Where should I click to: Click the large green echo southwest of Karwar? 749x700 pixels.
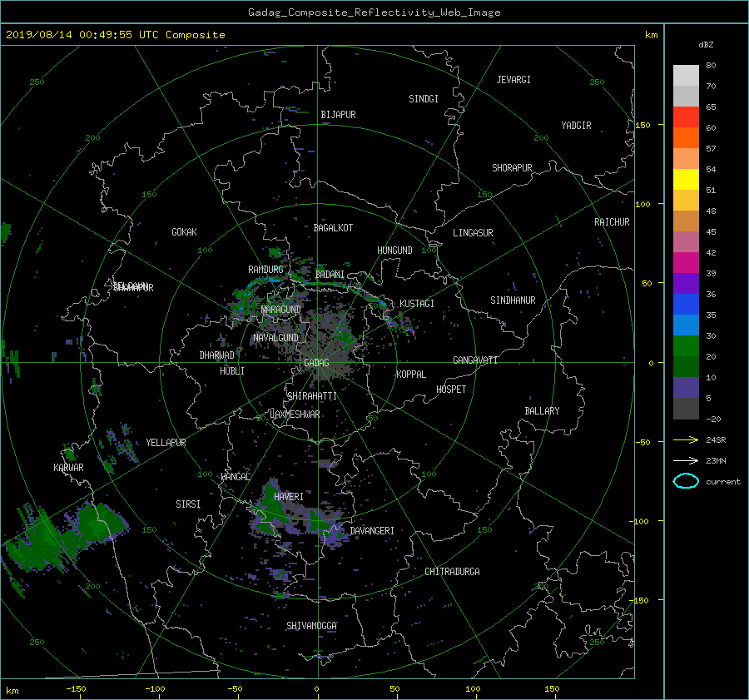tap(62, 538)
